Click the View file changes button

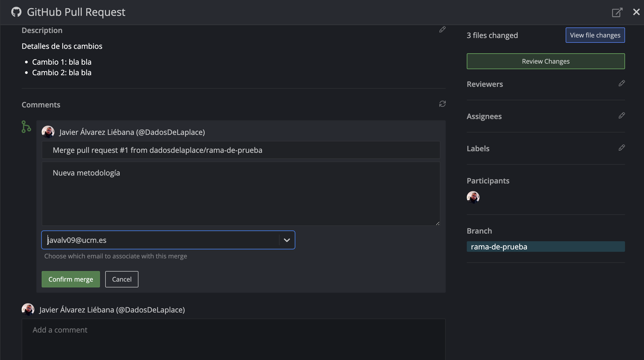click(x=595, y=35)
